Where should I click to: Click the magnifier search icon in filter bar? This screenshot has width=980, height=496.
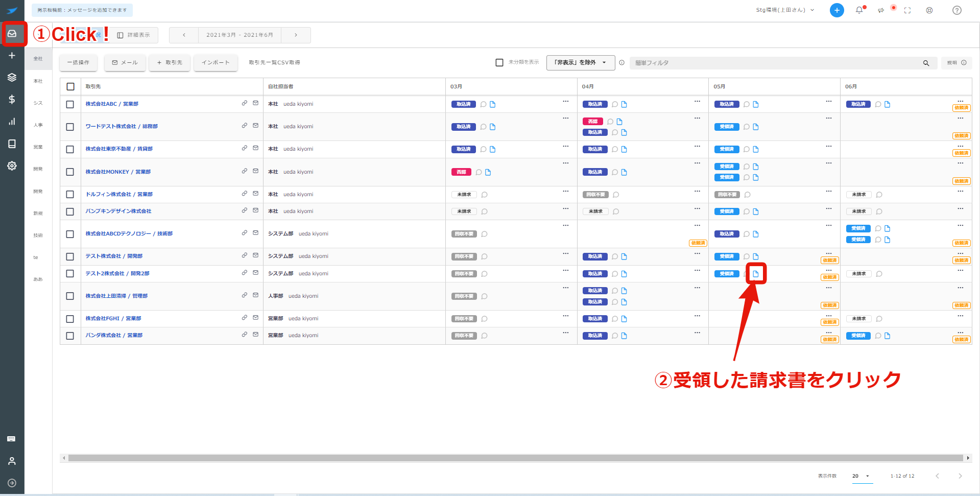(926, 63)
